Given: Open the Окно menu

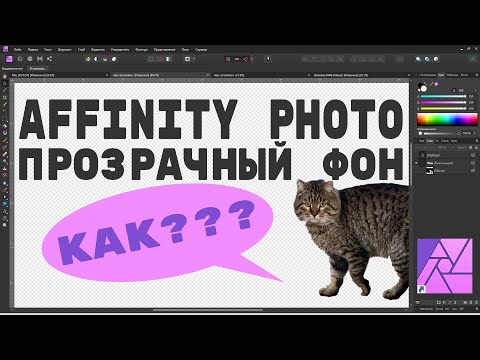Looking at the screenshot, I should pos(185,50).
